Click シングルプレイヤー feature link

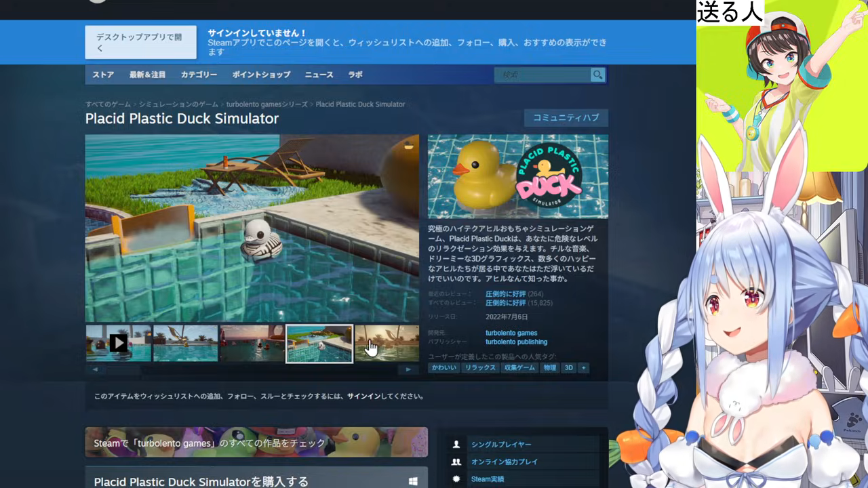click(501, 445)
